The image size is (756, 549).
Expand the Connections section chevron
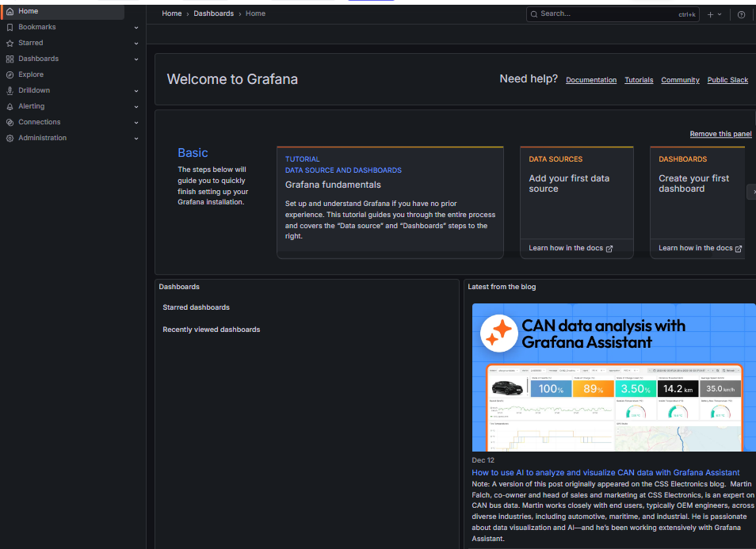136,123
